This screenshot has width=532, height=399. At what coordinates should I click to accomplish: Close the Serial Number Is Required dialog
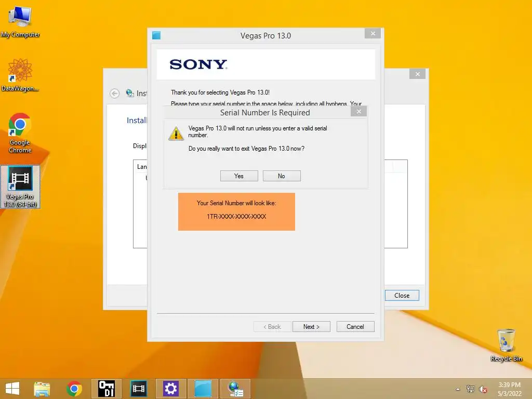358,112
